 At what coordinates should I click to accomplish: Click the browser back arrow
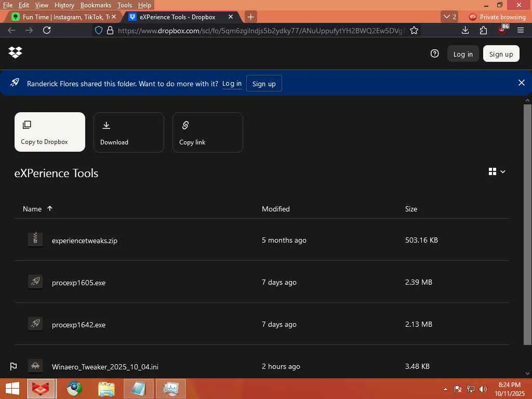tap(11, 30)
